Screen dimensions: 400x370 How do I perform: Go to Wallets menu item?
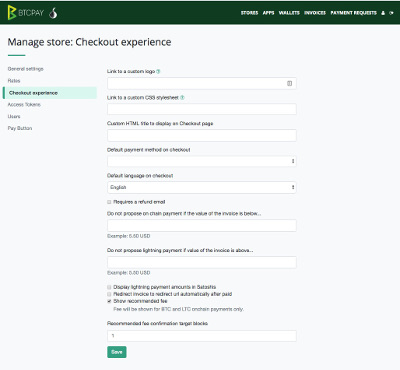click(x=289, y=13)
